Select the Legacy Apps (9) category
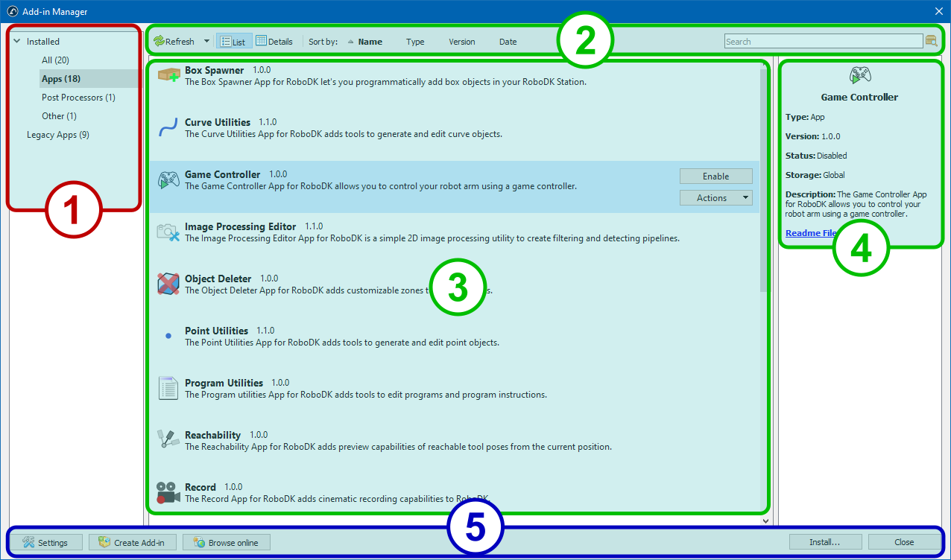This screenshot has width=951, height=560. pyautogui.click(x=57, y=135)
